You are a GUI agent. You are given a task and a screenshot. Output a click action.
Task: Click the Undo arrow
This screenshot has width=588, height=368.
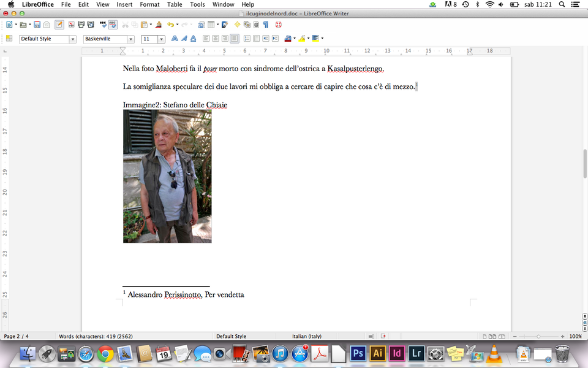click(x=170, y=25)
